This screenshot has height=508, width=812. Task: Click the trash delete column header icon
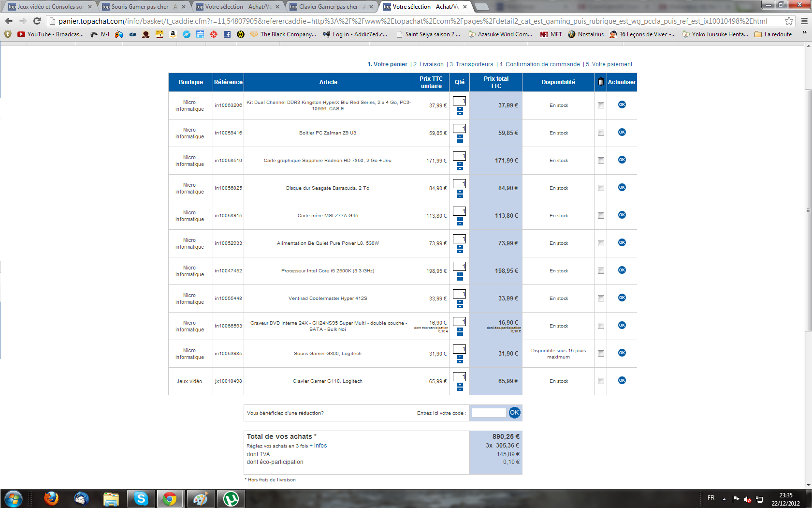[601, 82]
